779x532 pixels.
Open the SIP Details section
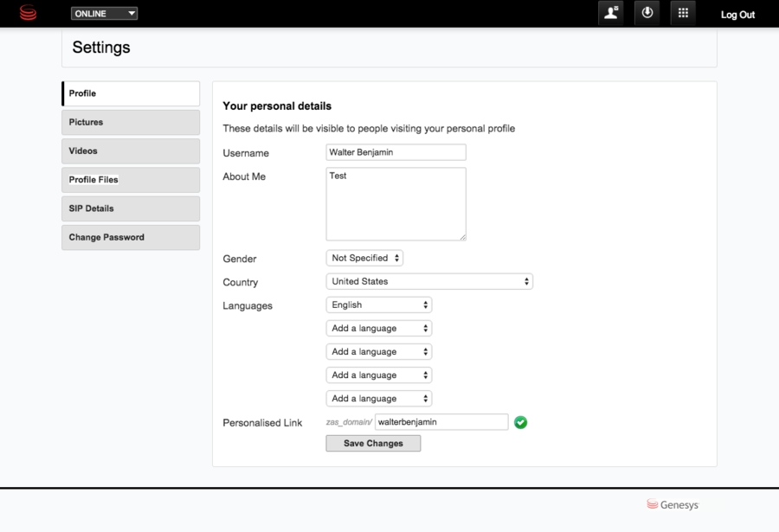click(131, 208)
